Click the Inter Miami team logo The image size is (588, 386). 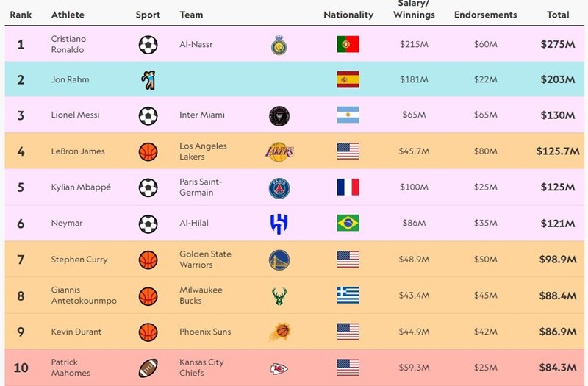point(279,115)
